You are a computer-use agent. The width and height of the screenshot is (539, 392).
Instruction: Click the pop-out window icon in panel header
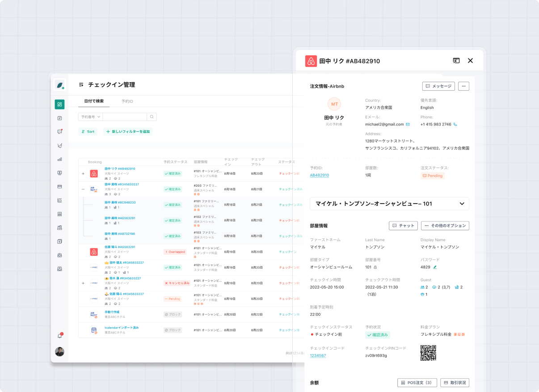[x=456, y=61]
